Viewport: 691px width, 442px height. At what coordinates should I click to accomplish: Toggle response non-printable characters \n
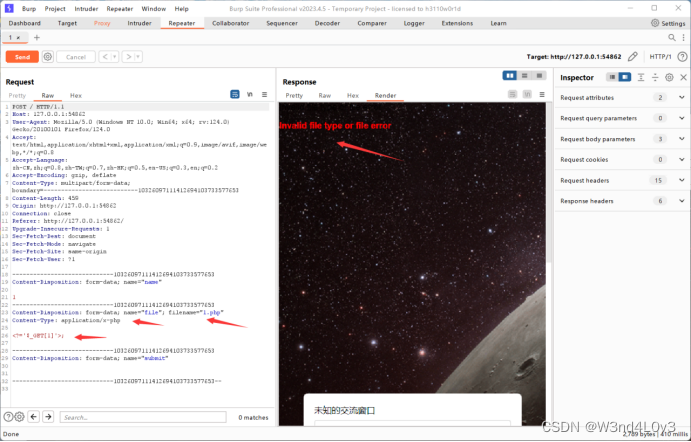pos(527,94)
